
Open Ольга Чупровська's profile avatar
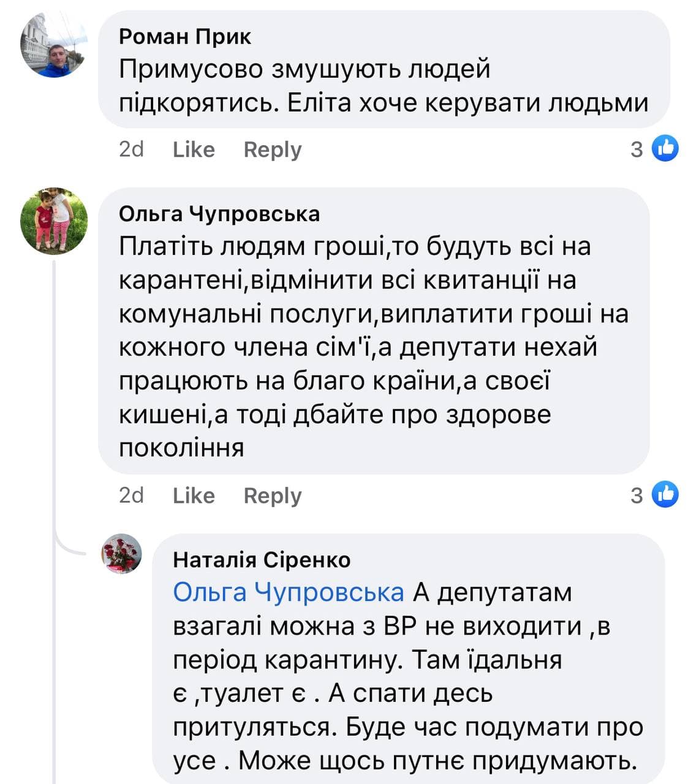pos(54,221)
